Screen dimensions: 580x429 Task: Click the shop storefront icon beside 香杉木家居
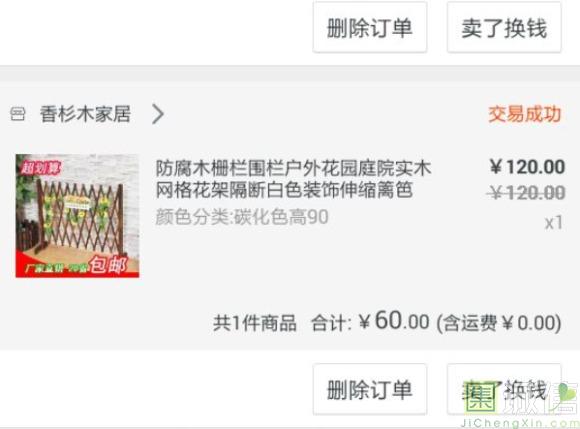(x=17, y=114)
